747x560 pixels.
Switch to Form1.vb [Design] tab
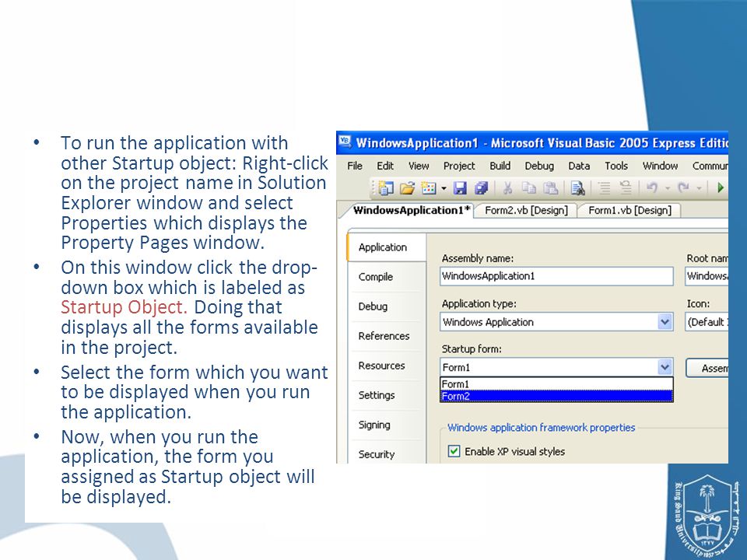point(630,211)
